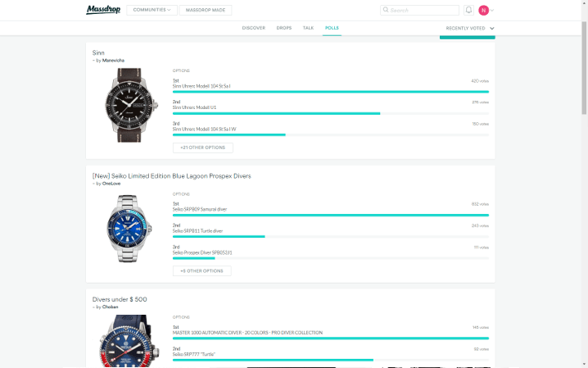
Task: Open author Manevicha's profile
Action: coord(113,61)
